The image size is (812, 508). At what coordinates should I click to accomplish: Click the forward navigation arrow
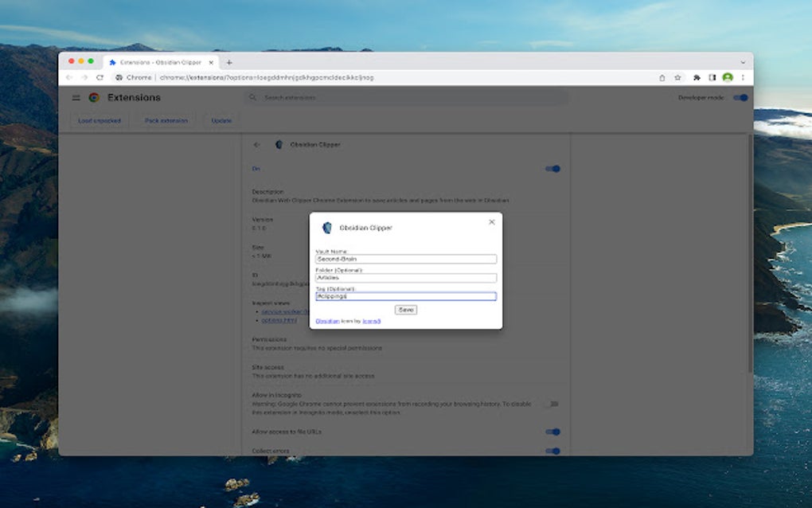[84, 77]
